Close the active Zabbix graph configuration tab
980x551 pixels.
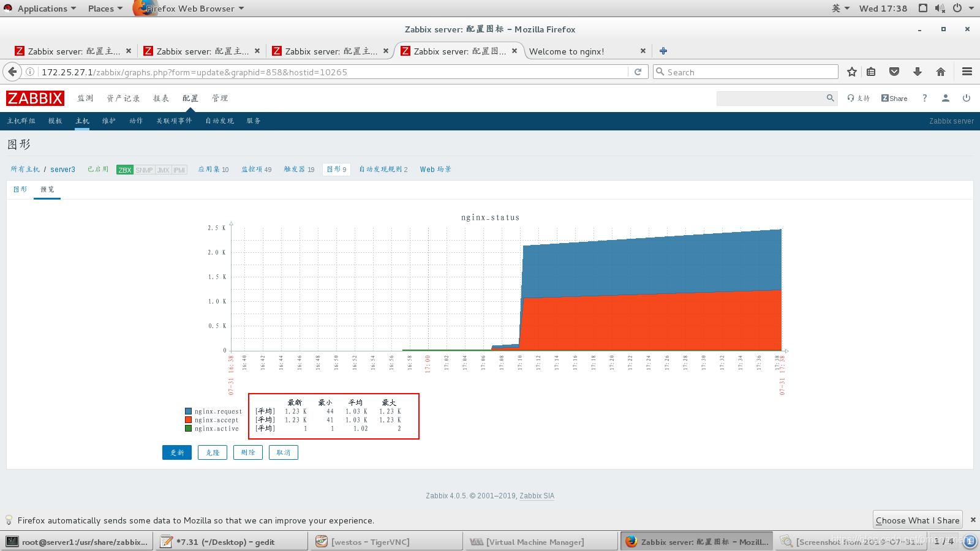coord(514,51)
